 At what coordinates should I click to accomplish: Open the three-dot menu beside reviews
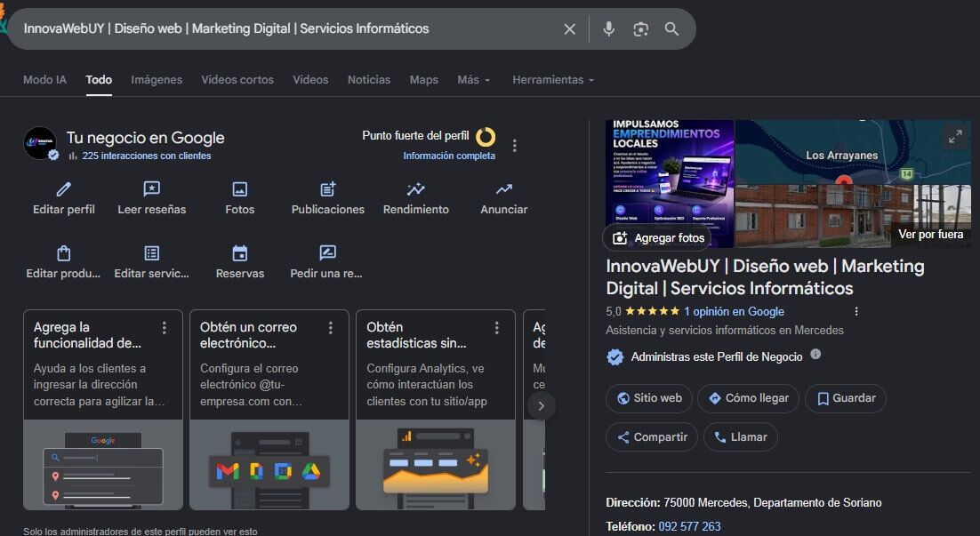tap(856, 311)
